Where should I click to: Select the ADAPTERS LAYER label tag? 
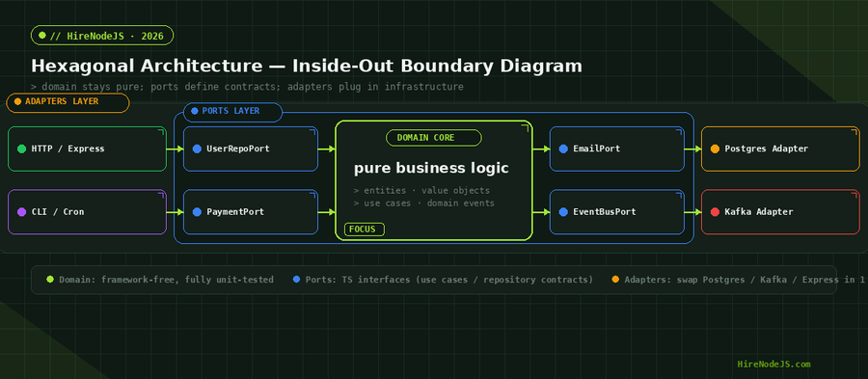click(x=68, y=102)
